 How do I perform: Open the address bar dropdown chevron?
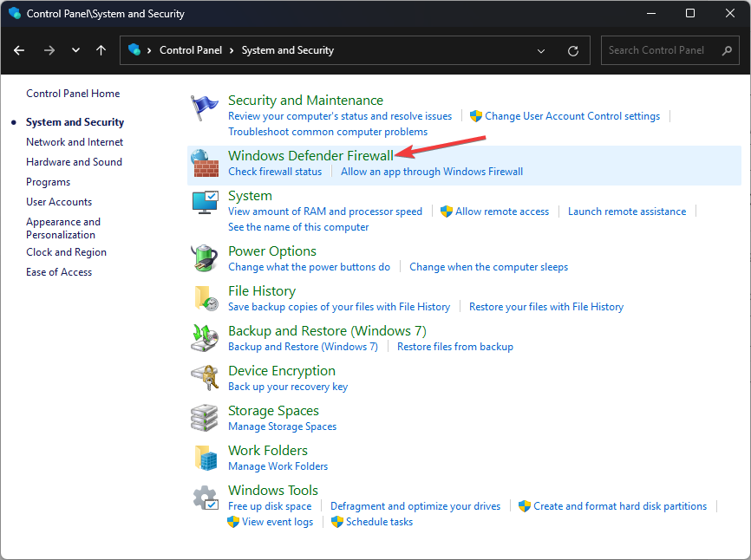coord(541,50)
